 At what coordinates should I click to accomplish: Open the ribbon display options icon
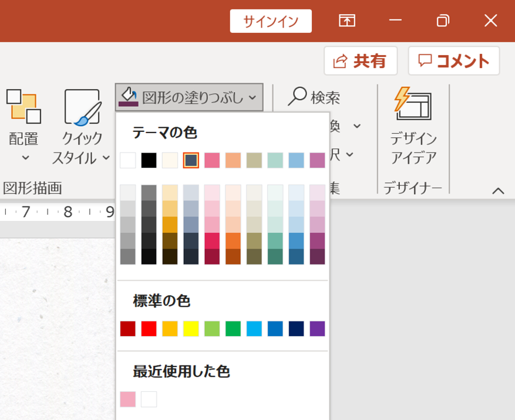point(347,21)
